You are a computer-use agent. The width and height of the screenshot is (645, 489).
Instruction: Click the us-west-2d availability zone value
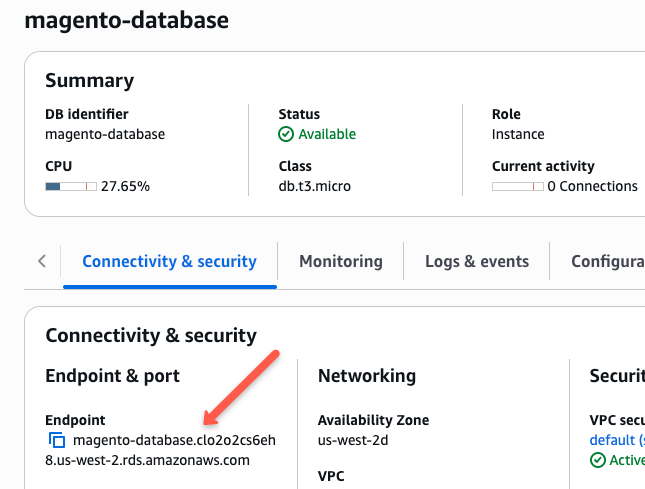coord(353,440)
